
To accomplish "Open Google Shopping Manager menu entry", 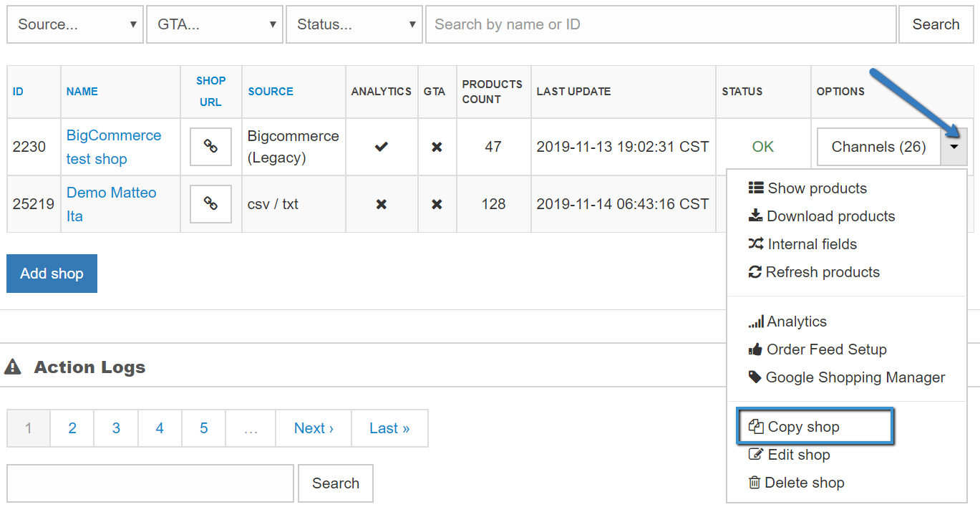I will pyautogui.click(x=847, y=377).
